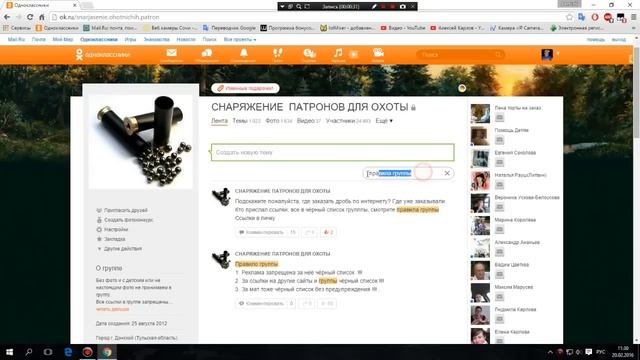Viewport: 640px width, 360px height.
Task: Click Мой Мир in top portal bar
Action: (x=62, y=40)
